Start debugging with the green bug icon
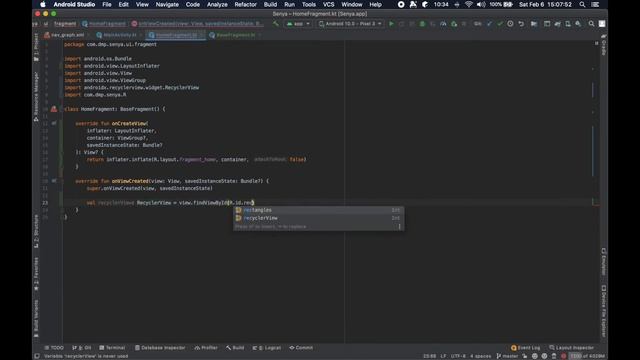The width and height of the screenshot is (640, 360). pos(422,24)
